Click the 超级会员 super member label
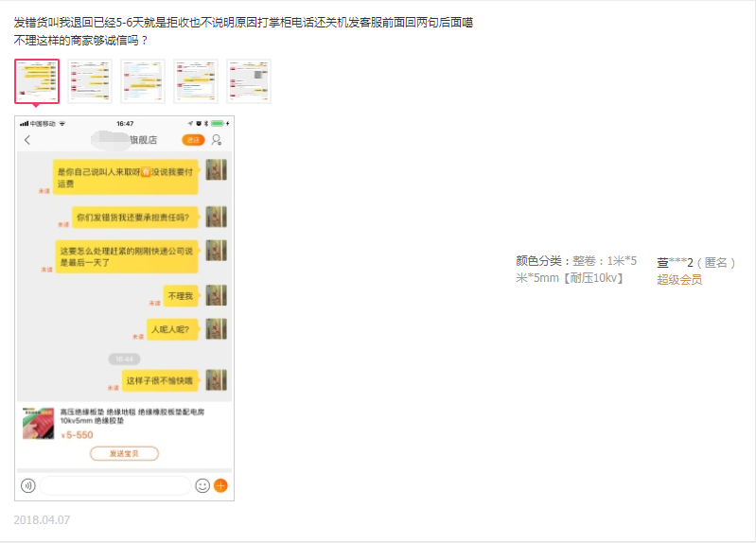The width and height of the screenshot is (756, 543). point(679,279)
